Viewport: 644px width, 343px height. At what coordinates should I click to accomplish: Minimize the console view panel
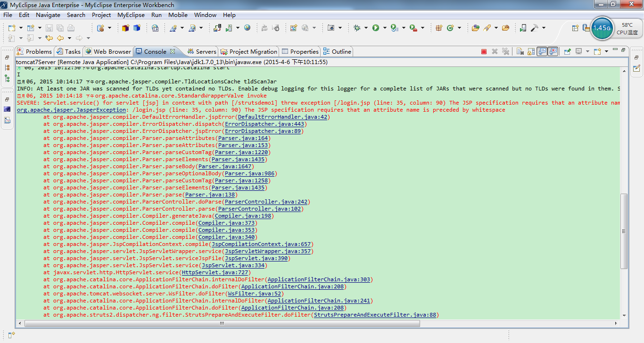pyautogui.click(x=615, y=49)
